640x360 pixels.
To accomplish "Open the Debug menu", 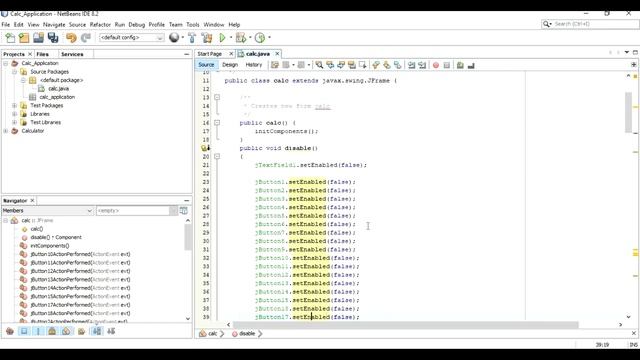I will tap(137, 24).
